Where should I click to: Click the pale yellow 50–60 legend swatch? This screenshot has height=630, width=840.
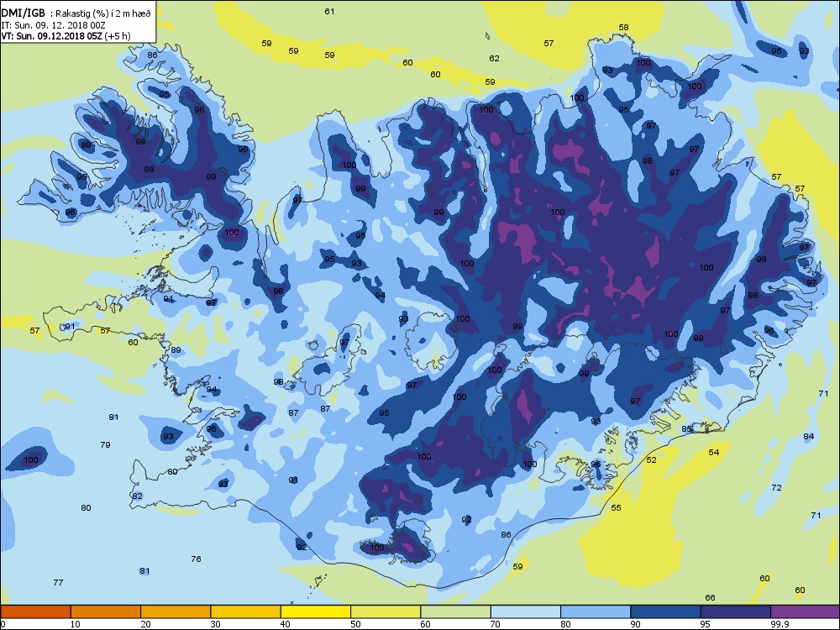386,612
